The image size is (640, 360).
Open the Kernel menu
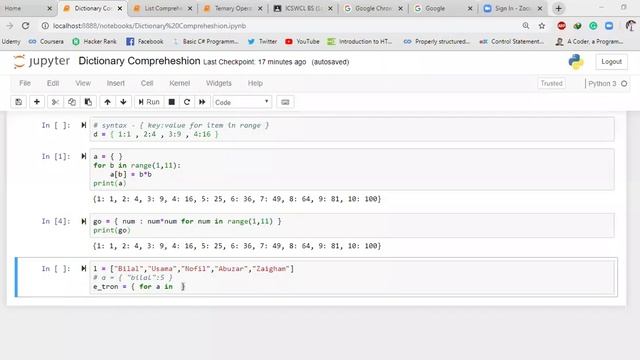(180, 83)
